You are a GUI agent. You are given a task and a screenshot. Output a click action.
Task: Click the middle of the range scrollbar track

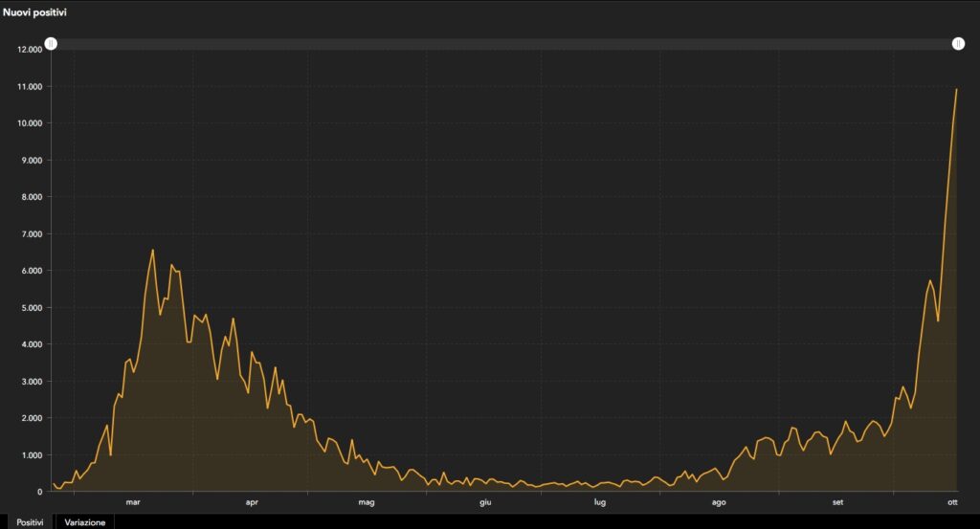(x=504, y=44)
